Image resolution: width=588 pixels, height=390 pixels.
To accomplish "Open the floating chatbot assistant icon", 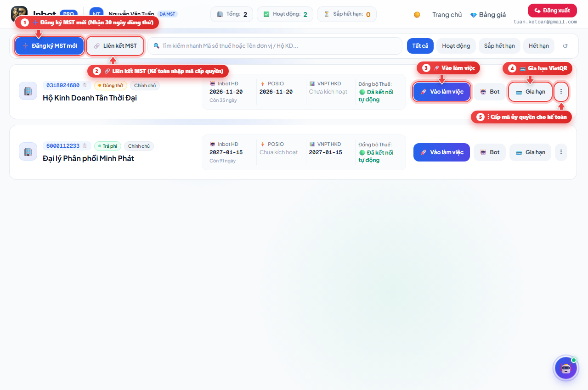I will click(x=566, y=368).
